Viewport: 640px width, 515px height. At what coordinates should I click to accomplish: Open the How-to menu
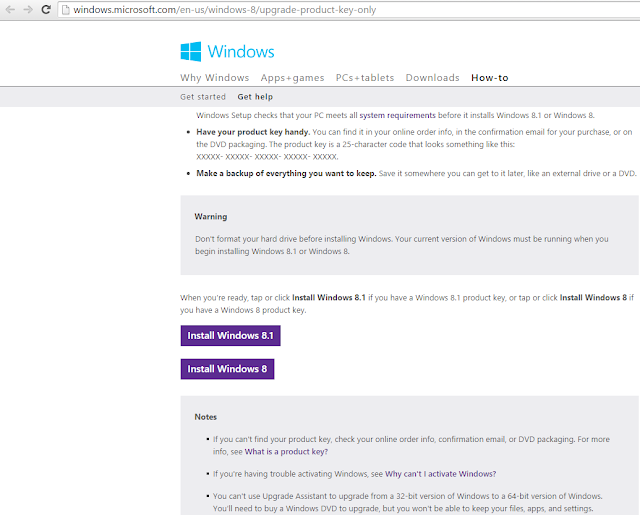(x=489, y=78)
